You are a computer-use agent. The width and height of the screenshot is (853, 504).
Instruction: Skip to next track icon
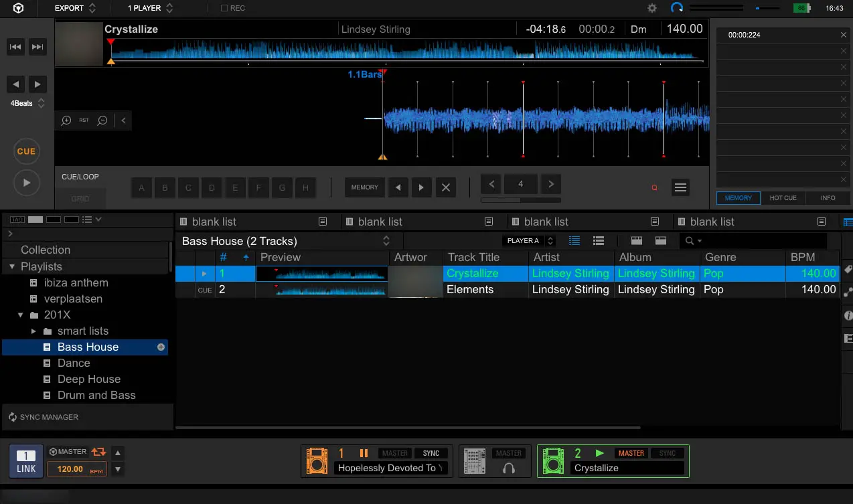coord(37,47)
